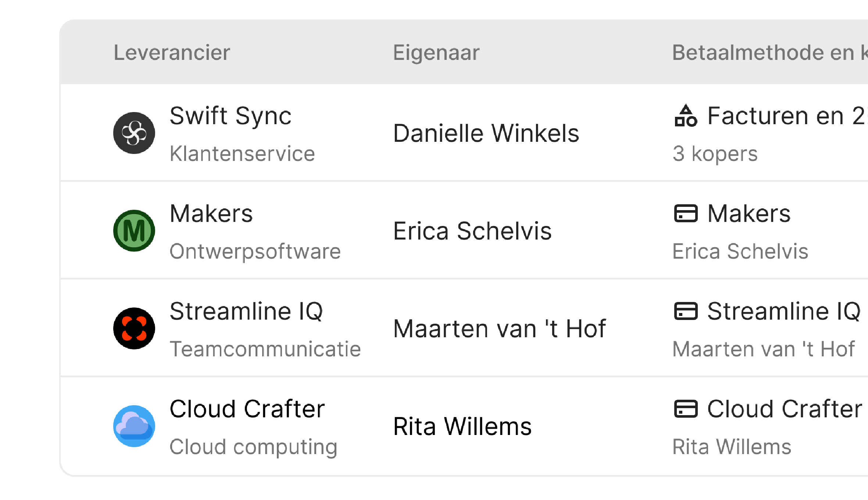868x500 pixels.
Task: Select owner Danielle Winkels
Action: pos(486,133)
